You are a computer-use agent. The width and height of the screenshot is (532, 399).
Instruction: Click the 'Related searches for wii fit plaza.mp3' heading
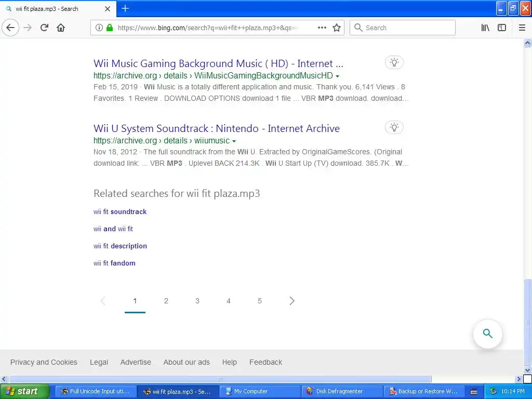(x=177, y=193)
